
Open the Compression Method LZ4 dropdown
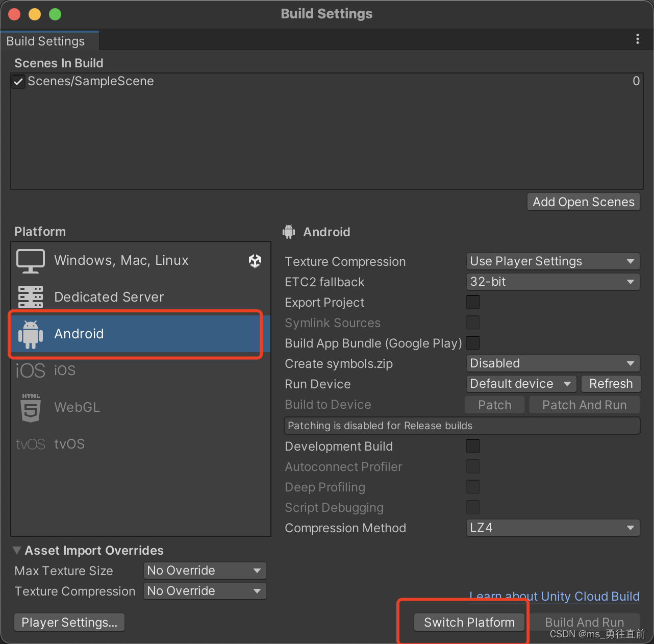tap(553, 528)
